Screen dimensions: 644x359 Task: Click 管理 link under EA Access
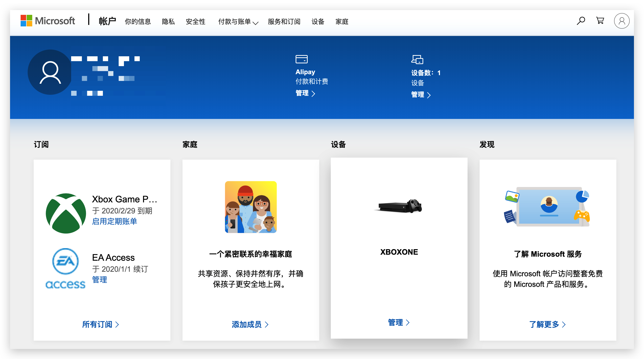[x=100, y=280]
